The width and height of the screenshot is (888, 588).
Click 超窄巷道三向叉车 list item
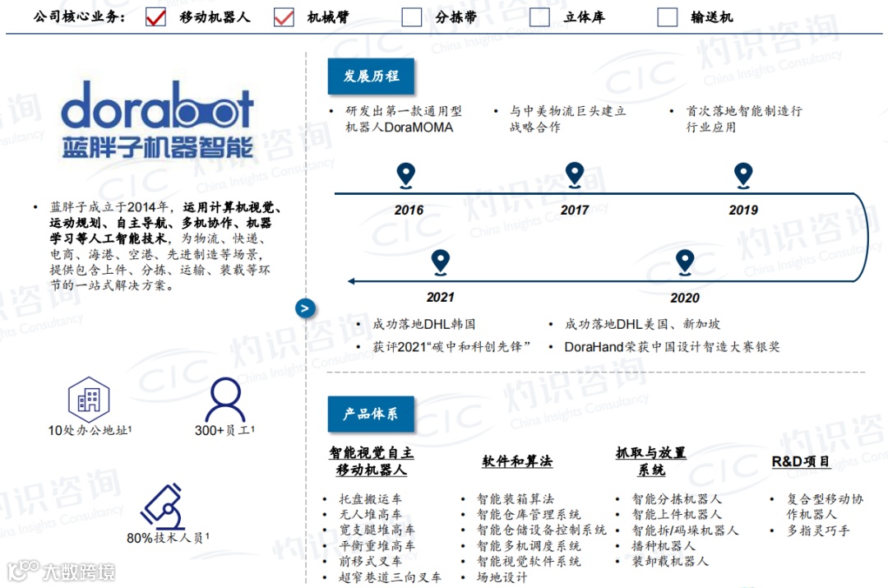tap(391, 577)
